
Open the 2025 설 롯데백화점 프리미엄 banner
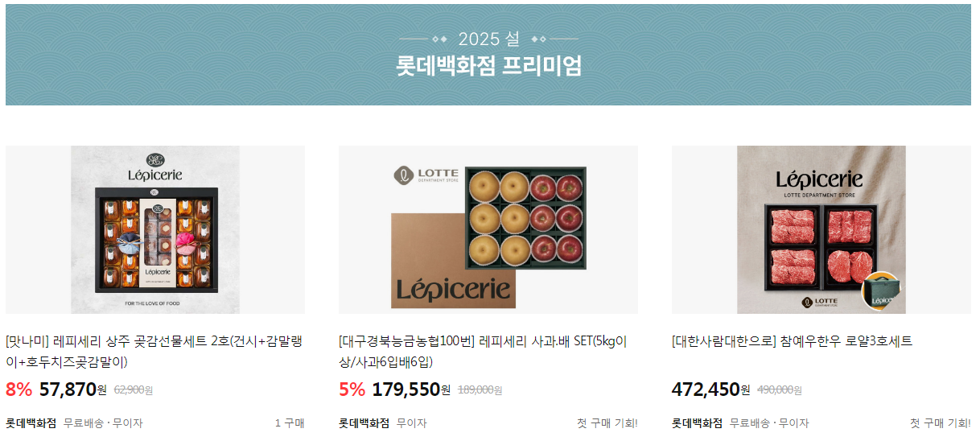tap(488, 55)
